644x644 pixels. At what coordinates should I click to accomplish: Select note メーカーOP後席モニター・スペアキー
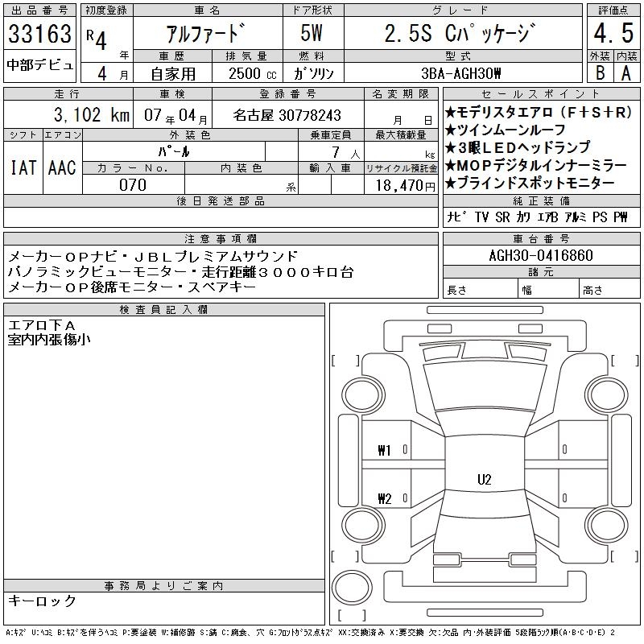coord(131,287)
